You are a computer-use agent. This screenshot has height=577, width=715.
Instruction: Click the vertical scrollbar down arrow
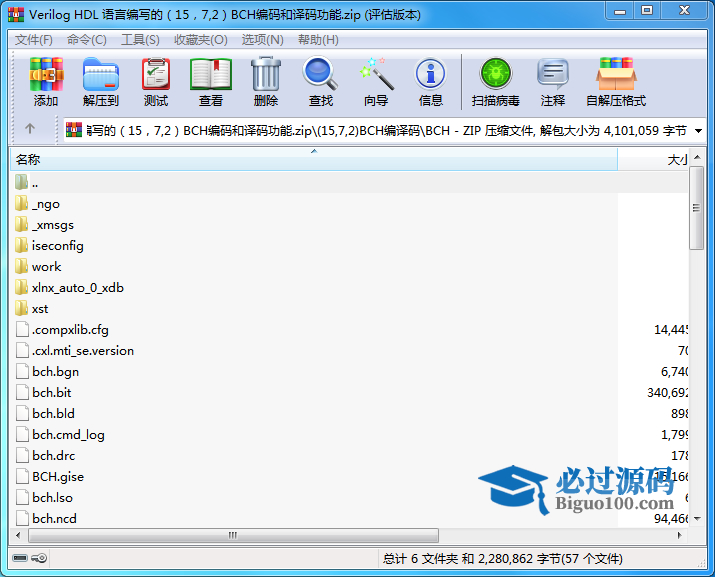(x=697, y=519)
